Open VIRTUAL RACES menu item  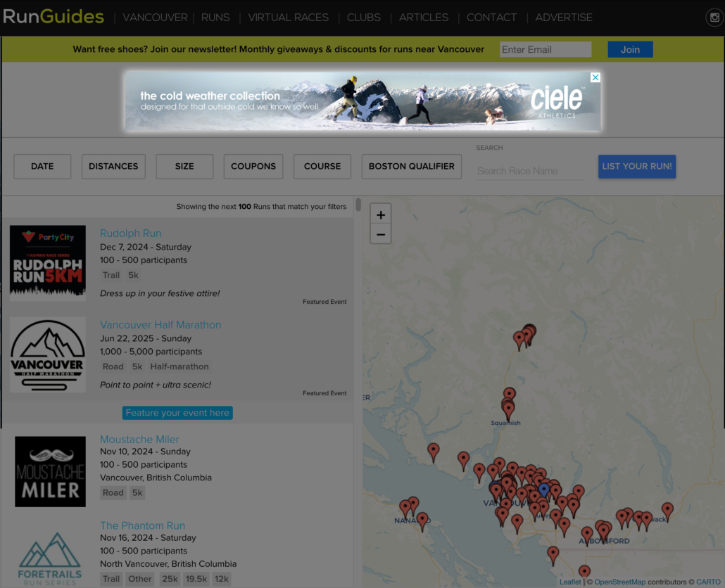pos(288,18)
